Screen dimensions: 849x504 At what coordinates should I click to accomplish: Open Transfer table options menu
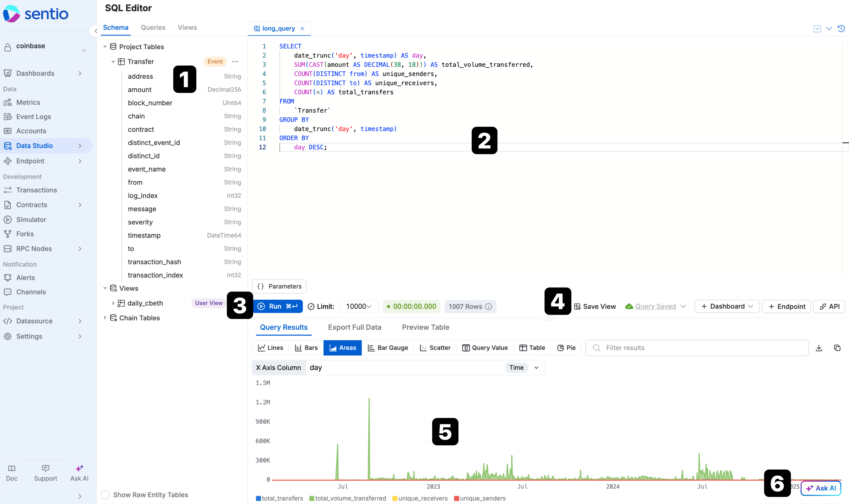pyautogui.click(x=235, y=62)
